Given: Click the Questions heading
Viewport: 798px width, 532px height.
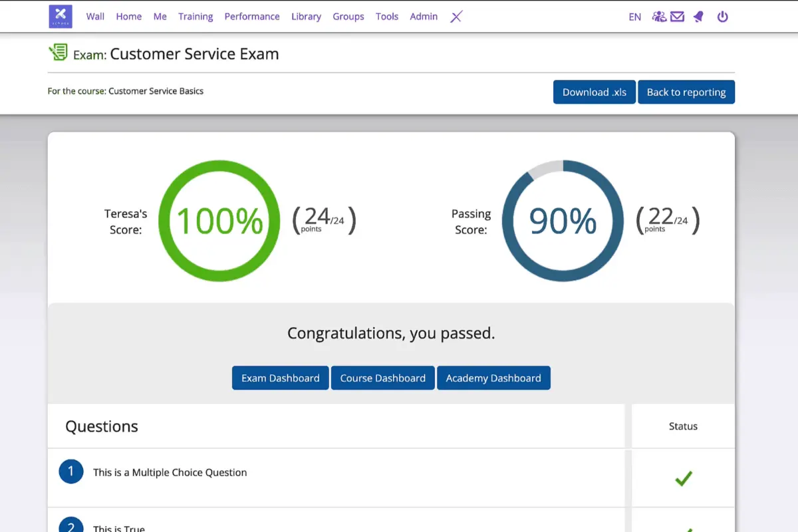Looking at the screenshot, I should coord(102,426).
